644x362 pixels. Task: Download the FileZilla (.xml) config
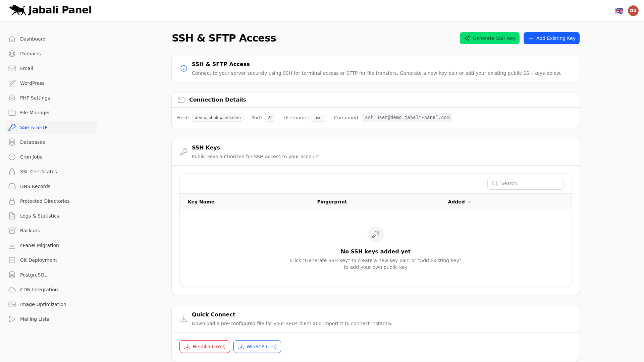point(205,346)
